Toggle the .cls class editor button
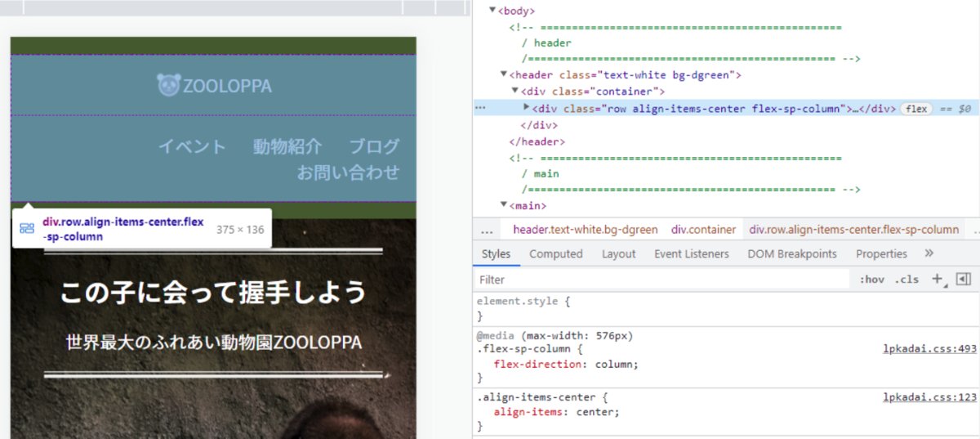The width and height of the screenshot is (980, 439). pos(906,280)
